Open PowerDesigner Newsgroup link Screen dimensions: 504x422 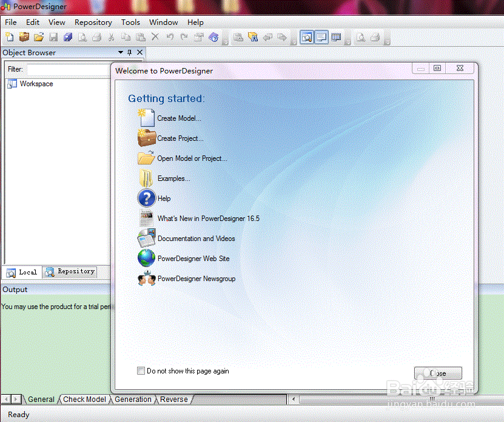197,279
